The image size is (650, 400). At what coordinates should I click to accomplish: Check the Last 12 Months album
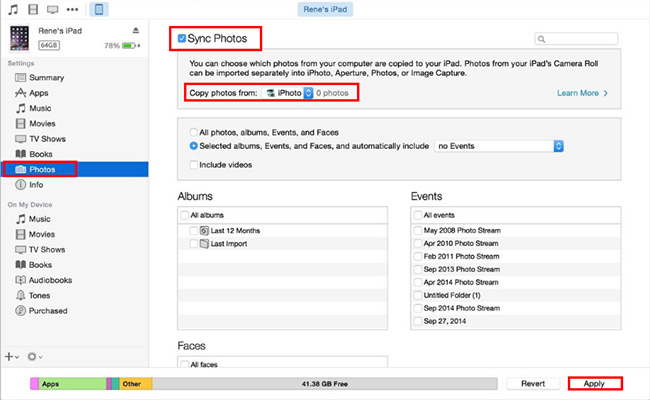[193, 230]
